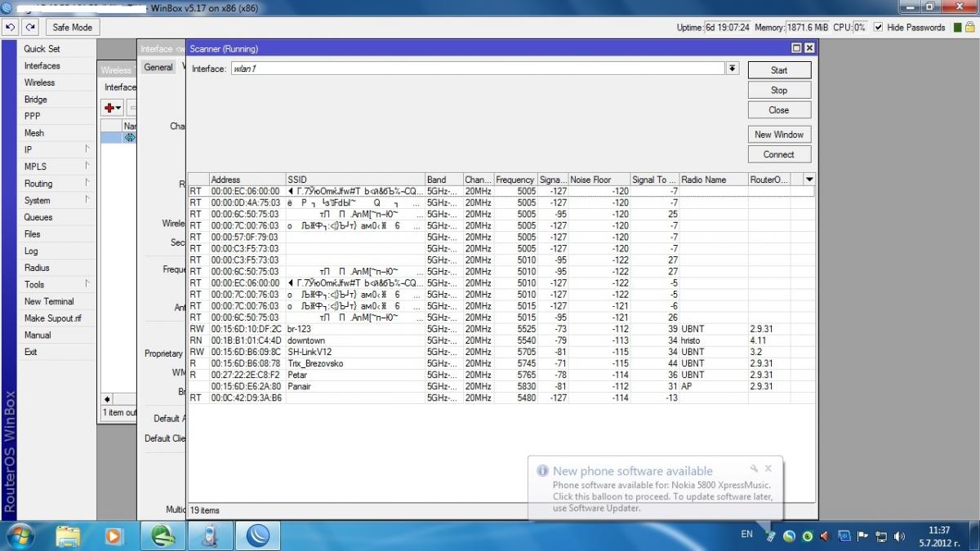
Task: Click the padlock icon in top bar
Action: pyautogui.click(x=970, y=27)
